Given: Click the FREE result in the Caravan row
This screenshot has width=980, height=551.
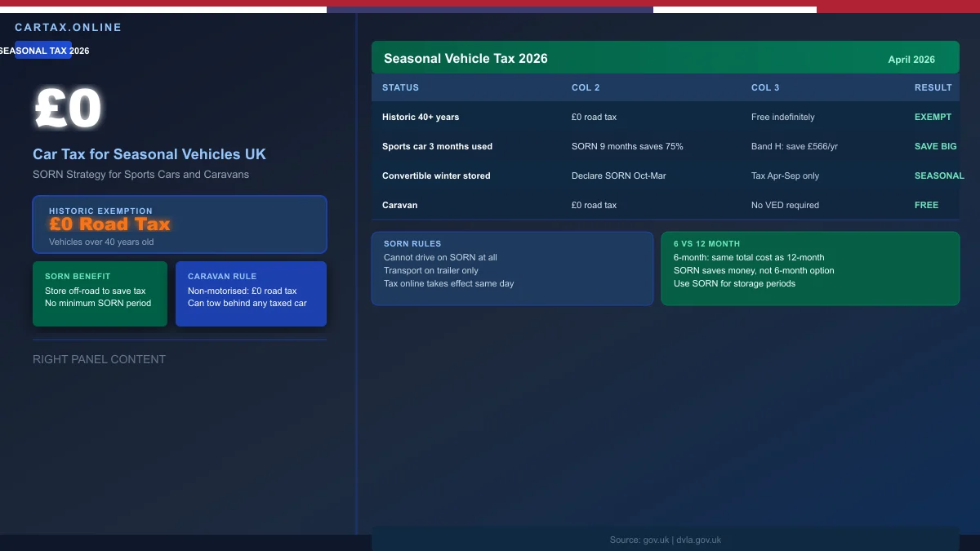Looking at the screenshot, I should (x=926, y=205).
